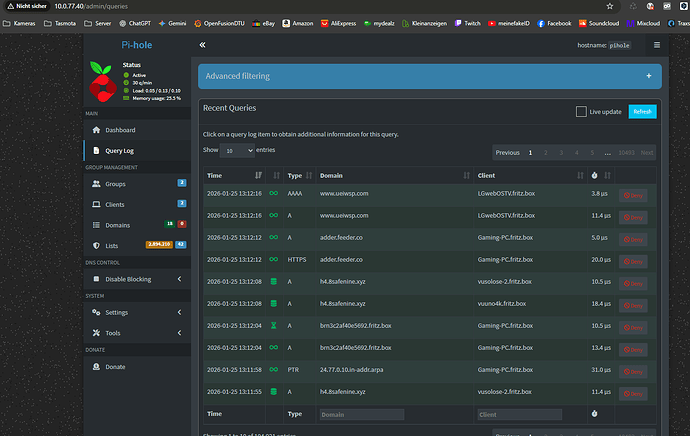Click the Pi-hole title link

(x=137, y=45)
